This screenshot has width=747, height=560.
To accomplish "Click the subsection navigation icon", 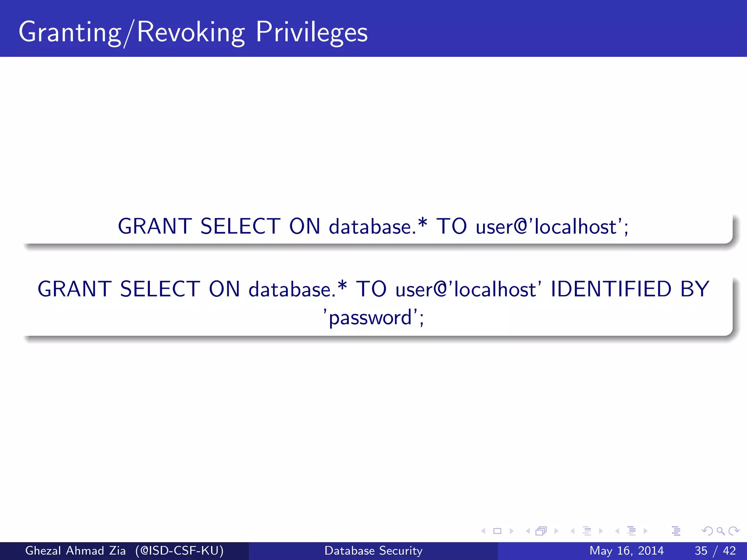I will click(587, 531).
